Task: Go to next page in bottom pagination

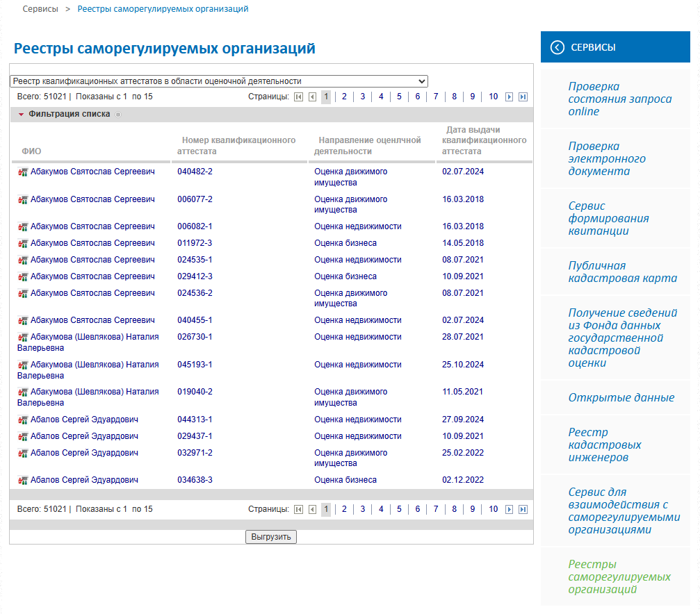Action: (x=509, y=510)
